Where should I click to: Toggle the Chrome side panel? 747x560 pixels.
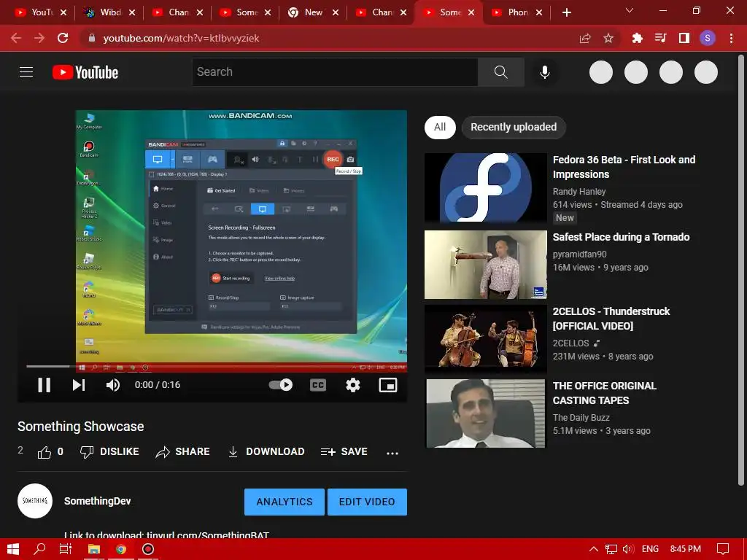tap(684, 38)
